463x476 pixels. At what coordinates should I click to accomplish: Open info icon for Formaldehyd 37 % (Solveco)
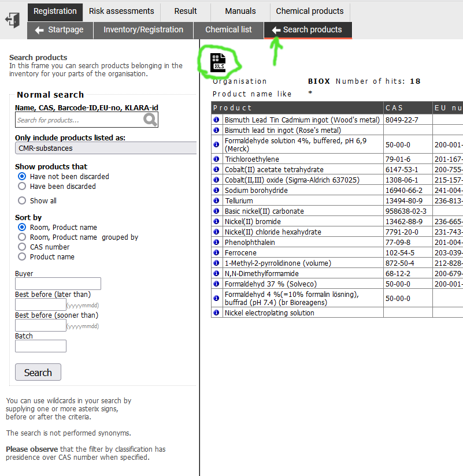pos(216,284)
